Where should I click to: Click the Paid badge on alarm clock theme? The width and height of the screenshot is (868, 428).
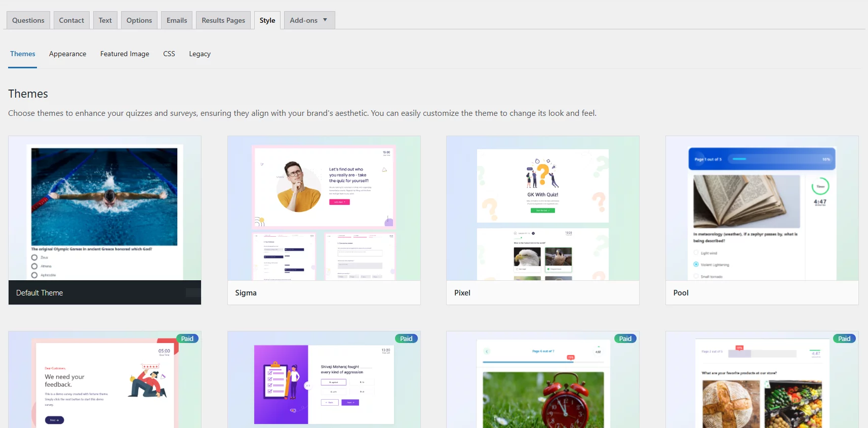625,338
